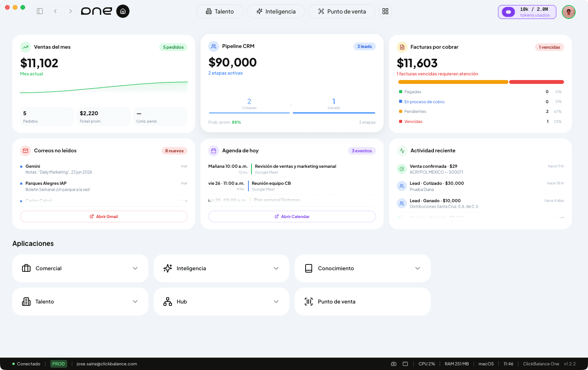Click the Lead Ganado person icon

[x=402, y=203]
